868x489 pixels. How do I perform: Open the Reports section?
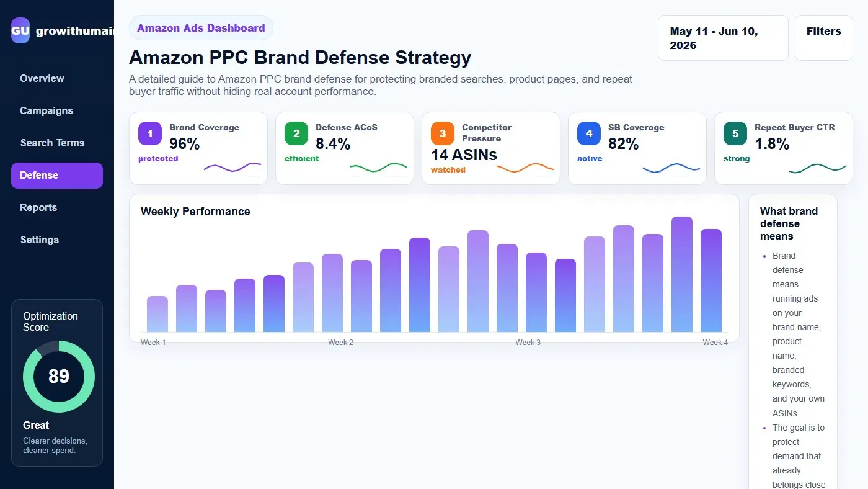tap(57, 207)
